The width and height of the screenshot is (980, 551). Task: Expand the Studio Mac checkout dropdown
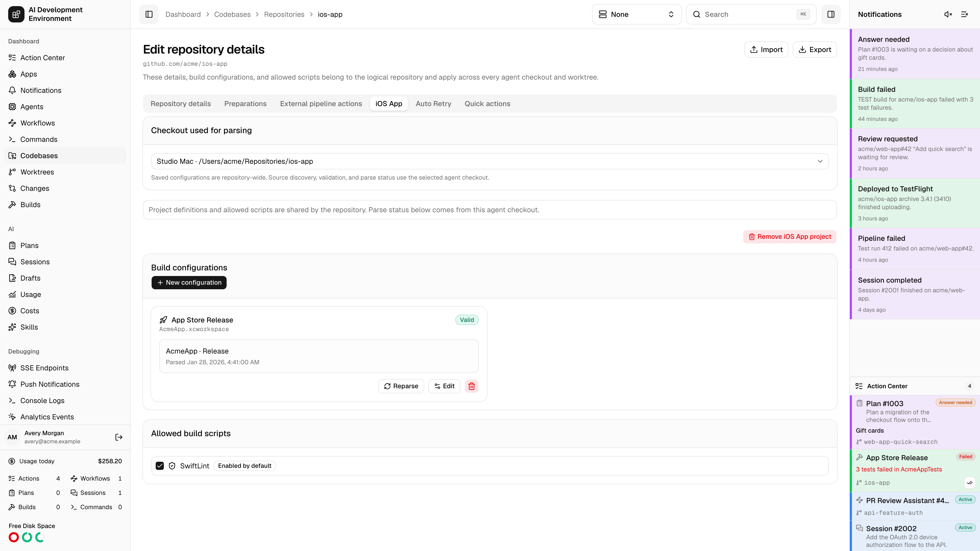[490, 161]
